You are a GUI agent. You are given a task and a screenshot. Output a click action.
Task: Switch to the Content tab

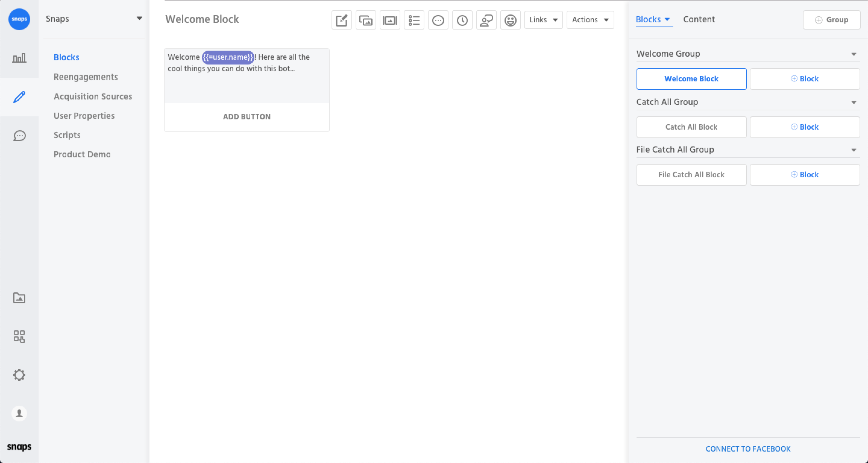[x=699, y=20]
